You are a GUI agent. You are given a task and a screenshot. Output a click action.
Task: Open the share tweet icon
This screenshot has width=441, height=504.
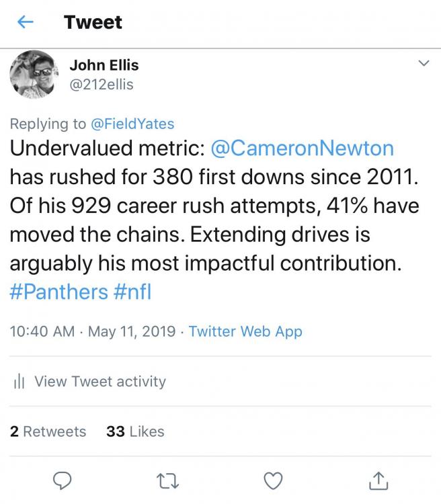(378, 480)
